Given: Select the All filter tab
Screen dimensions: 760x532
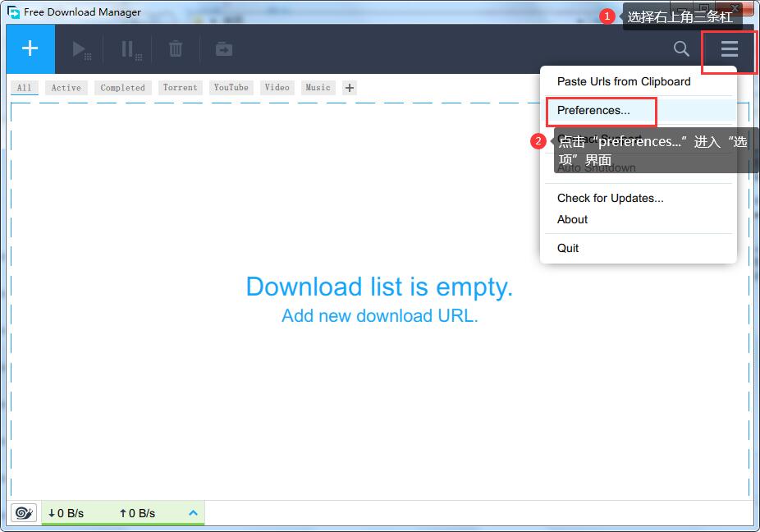Looking at the screenshot, I should click(x=25, y=88).
